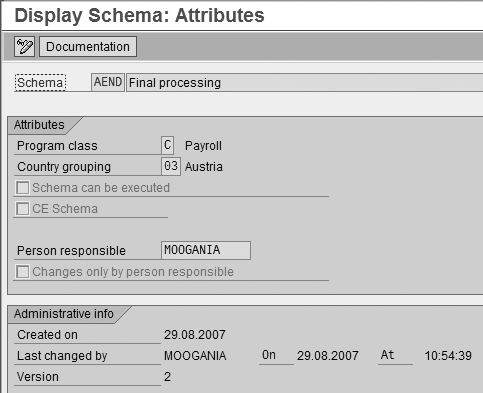Click the dotted Schema label
The image size is (483, 393).
click(40, 83)
